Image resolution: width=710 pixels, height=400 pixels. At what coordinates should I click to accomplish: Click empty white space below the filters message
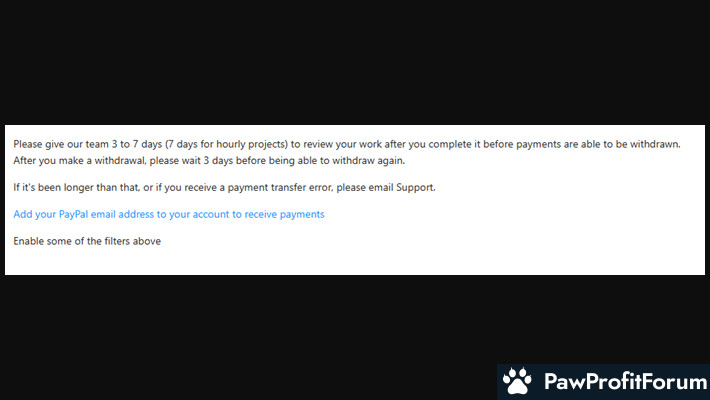(x=355, y=261)
